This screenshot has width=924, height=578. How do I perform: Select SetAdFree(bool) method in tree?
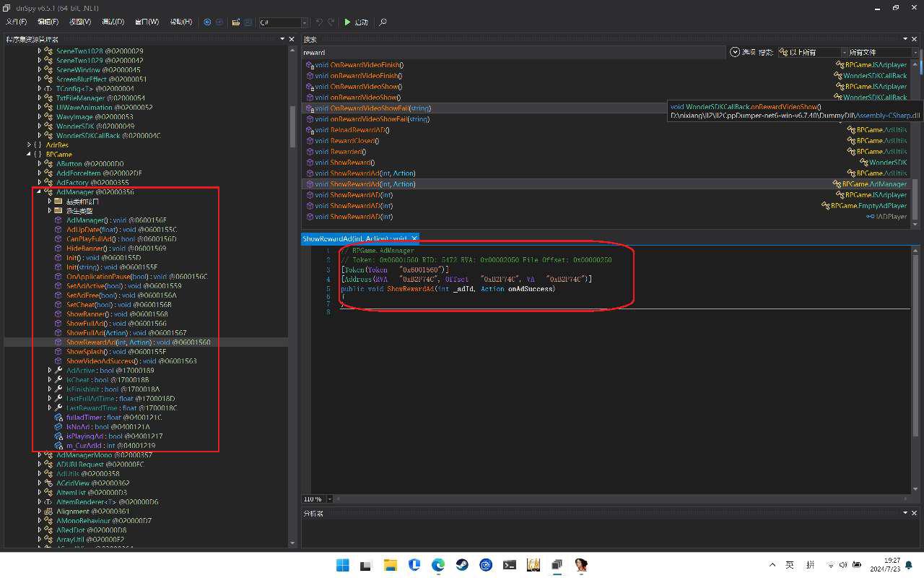(121, 296)
